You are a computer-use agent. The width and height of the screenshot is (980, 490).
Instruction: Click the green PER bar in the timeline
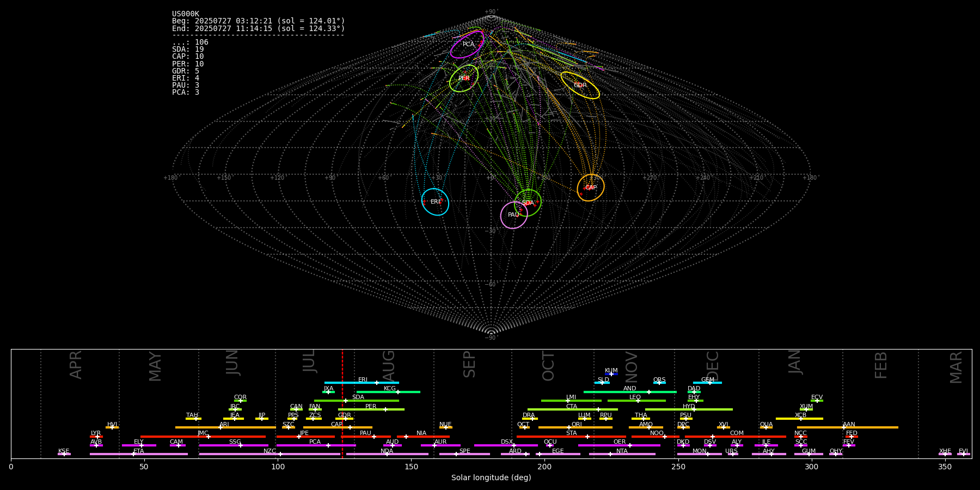371,409
